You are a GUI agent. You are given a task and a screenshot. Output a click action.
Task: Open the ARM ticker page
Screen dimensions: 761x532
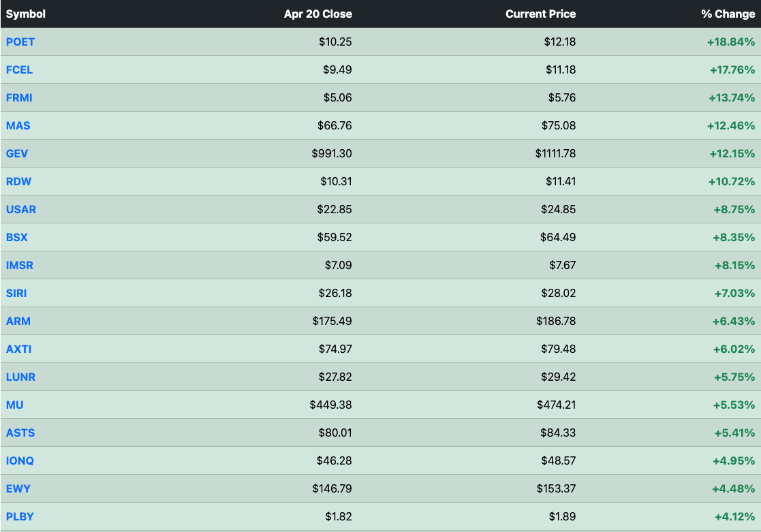tap(18, 321)
